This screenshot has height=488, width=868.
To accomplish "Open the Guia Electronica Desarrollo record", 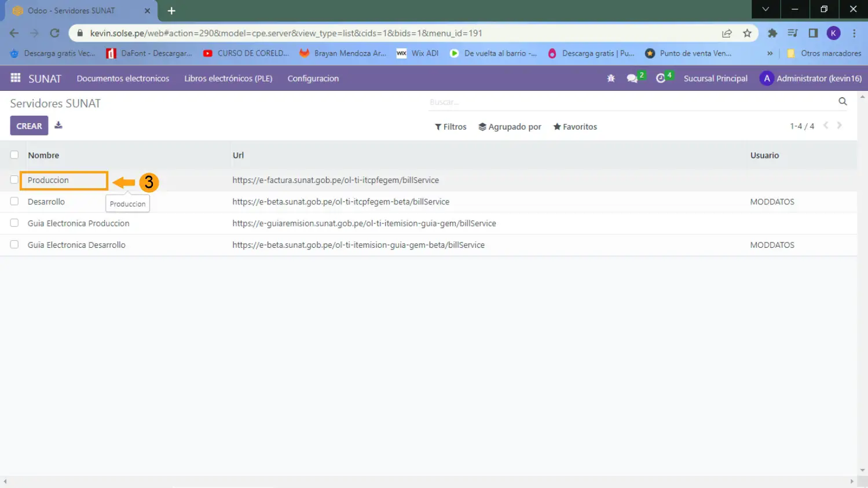I will pos(76,245).
